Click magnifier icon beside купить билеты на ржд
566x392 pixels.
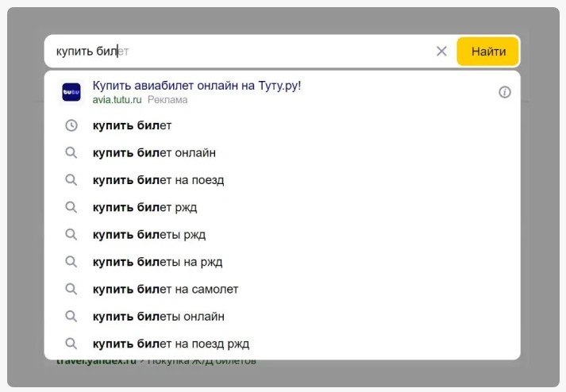(x=71, y=262)
